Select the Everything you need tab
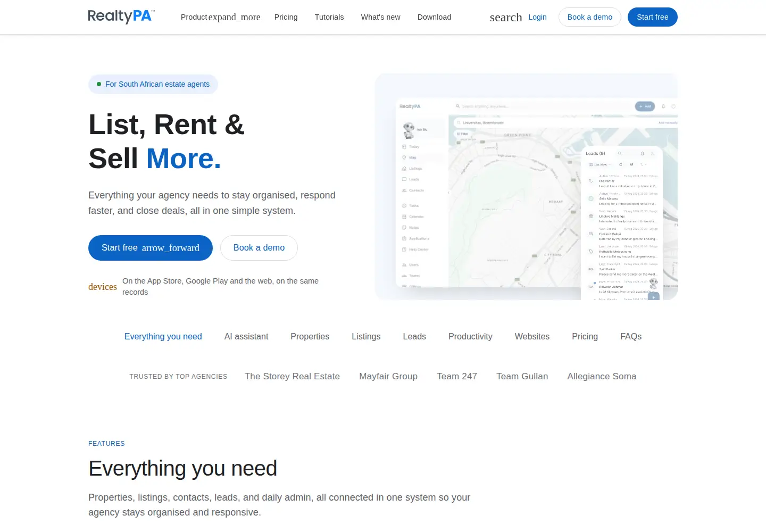Screen dimensions: 766x532 pyautogui.click(x=163, y=337)
